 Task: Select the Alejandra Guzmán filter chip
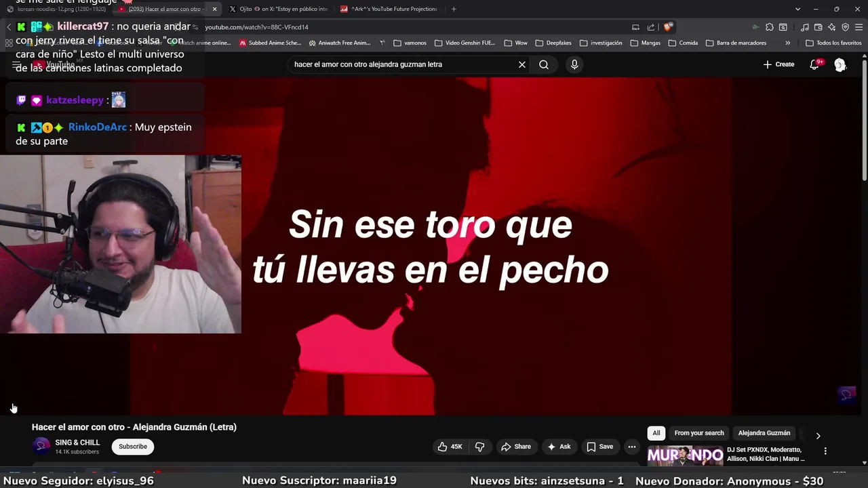(x=764, y=433)
